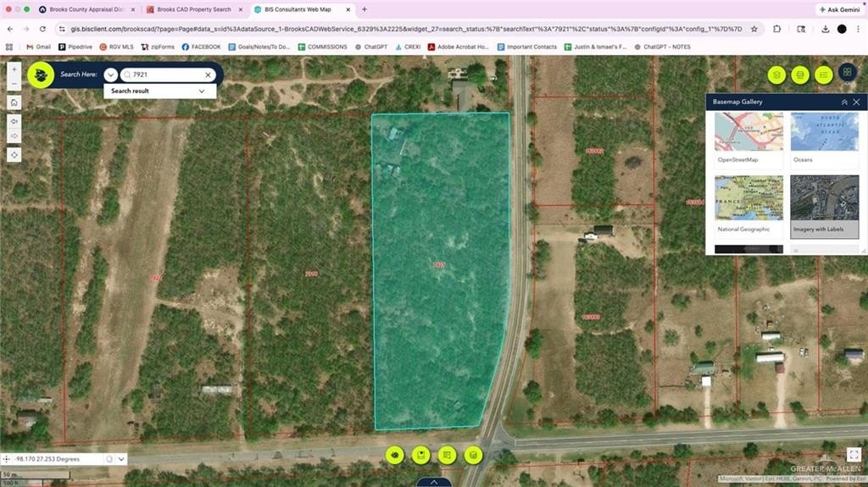Viewport: 868px width, 487px height.
Task: Open the Layers list widget
Action: [x=776, y=75]
